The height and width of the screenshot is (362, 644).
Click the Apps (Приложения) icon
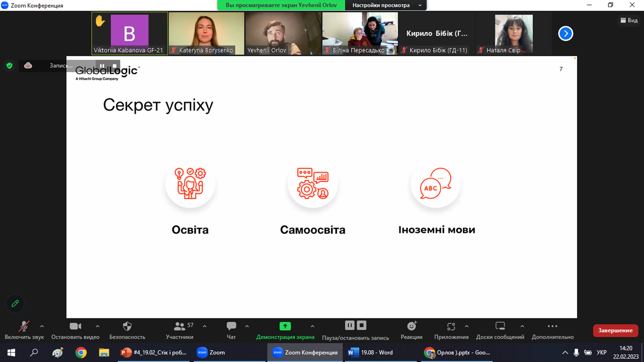451,327
